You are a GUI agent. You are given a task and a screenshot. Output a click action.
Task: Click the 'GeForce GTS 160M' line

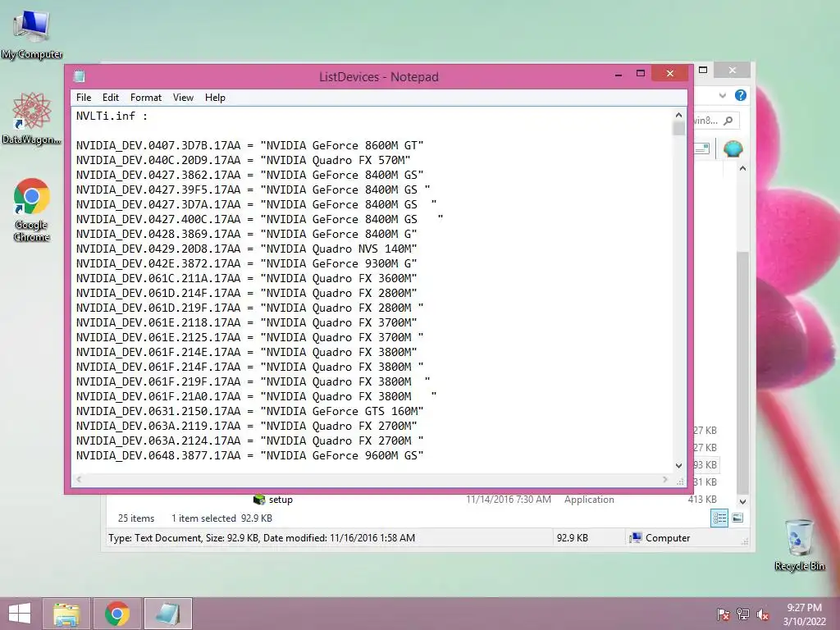pyautogui.click(x=249, y=412)
